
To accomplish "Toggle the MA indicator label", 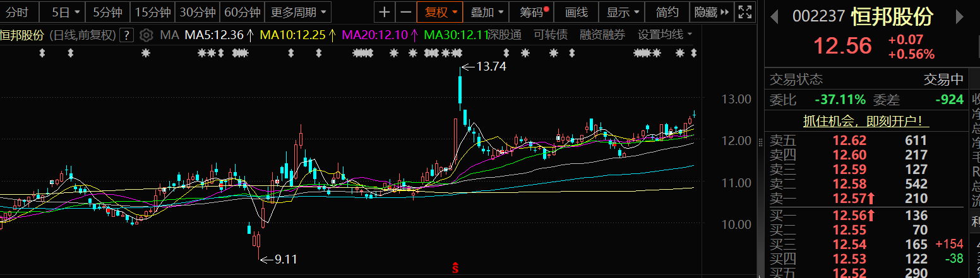I will [x=169, y=35].
